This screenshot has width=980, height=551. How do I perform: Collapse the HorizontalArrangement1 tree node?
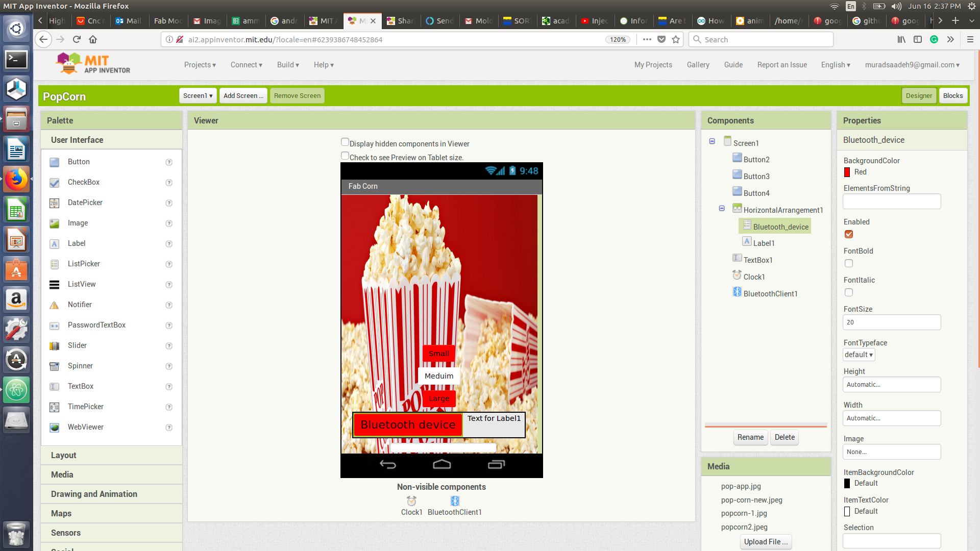(722, 208)
